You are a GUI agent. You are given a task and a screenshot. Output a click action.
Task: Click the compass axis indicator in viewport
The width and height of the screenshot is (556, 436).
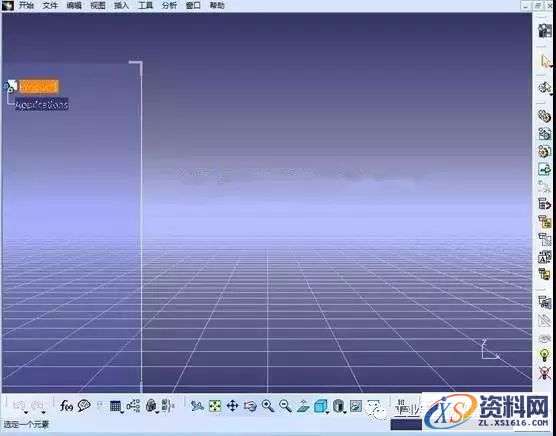click(490, 349)
